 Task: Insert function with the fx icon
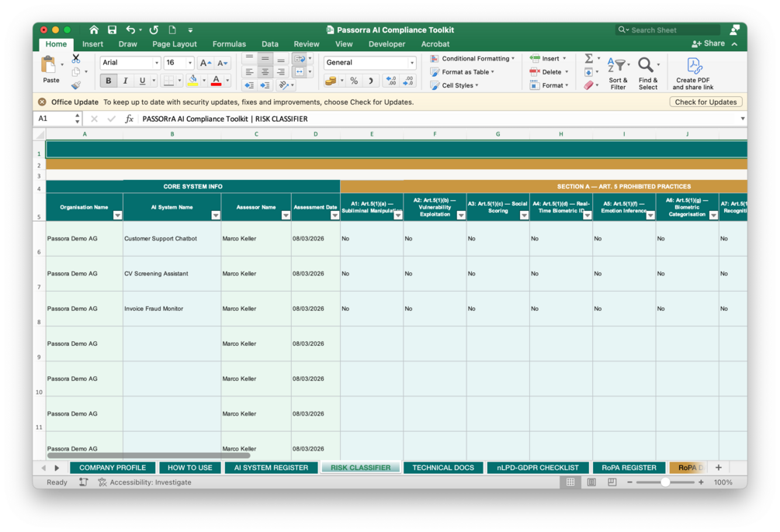tap(129, 119)
